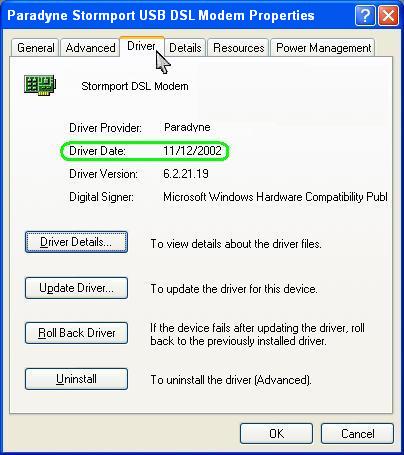This screenshot has height=455, width=404.
Task: Open the Power Management tab
Action: (323, 48)
